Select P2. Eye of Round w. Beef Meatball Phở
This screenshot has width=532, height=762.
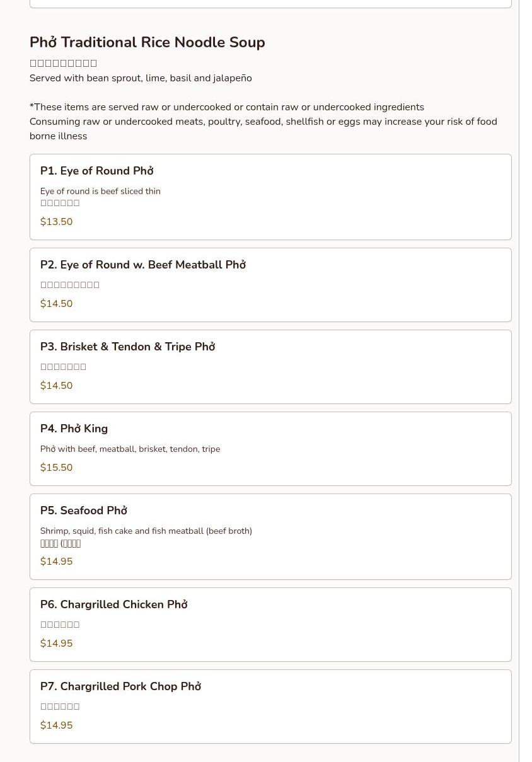143,265
